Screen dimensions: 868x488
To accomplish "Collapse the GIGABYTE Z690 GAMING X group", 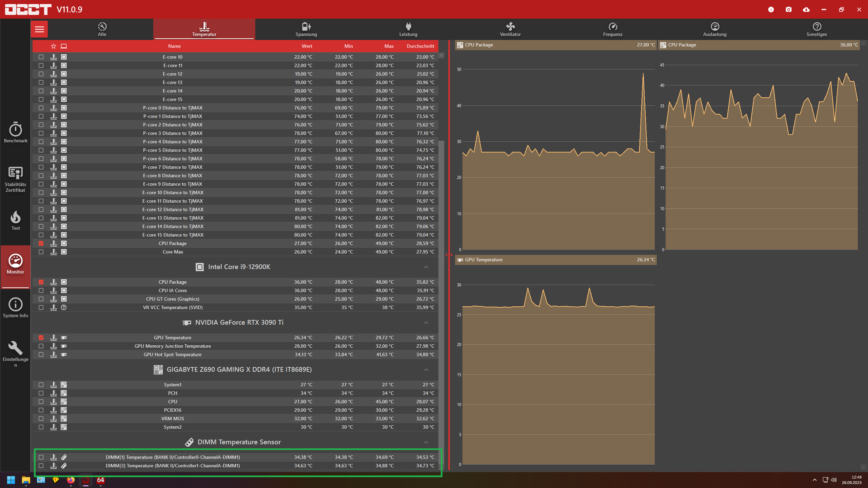I will [x=426, y=370].
